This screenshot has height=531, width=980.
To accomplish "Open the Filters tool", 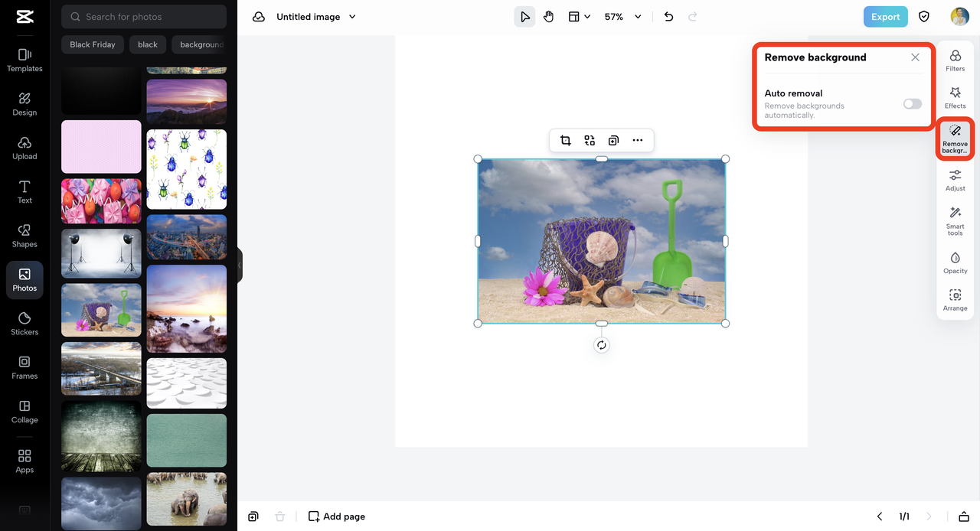I will (x=955, y=60).
